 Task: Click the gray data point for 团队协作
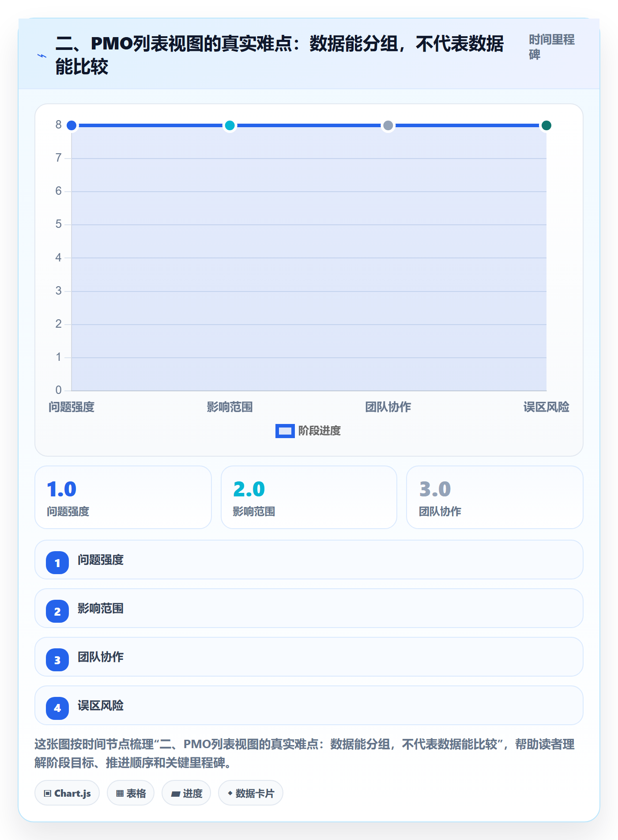click(388, 125)
